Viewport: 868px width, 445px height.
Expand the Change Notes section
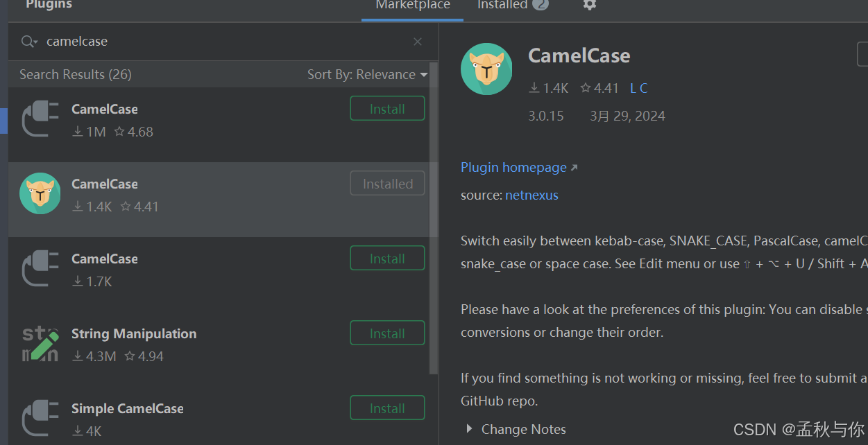(470, 429)
